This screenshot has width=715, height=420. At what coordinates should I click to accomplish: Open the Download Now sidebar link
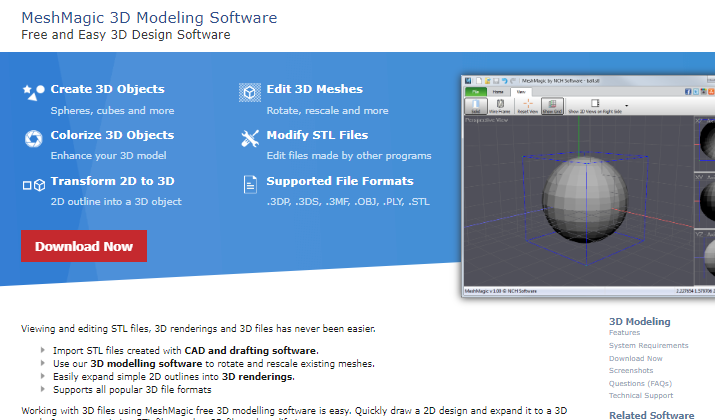point(636,358)
